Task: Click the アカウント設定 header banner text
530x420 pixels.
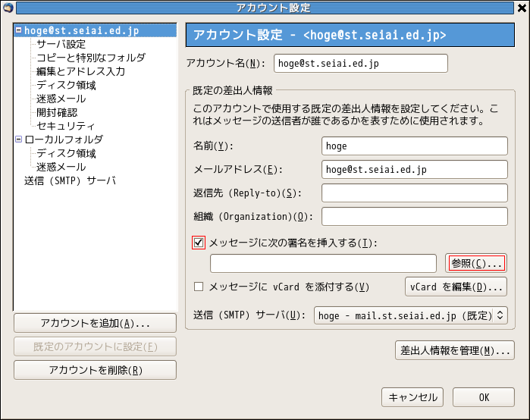Action: pos(319,35)
